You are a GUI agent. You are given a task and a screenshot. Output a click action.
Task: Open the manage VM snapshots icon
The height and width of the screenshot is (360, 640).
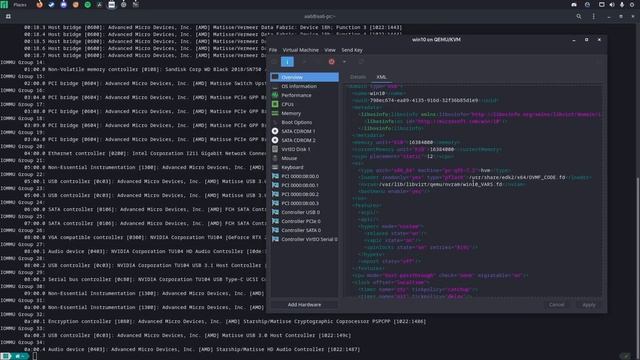361,62
